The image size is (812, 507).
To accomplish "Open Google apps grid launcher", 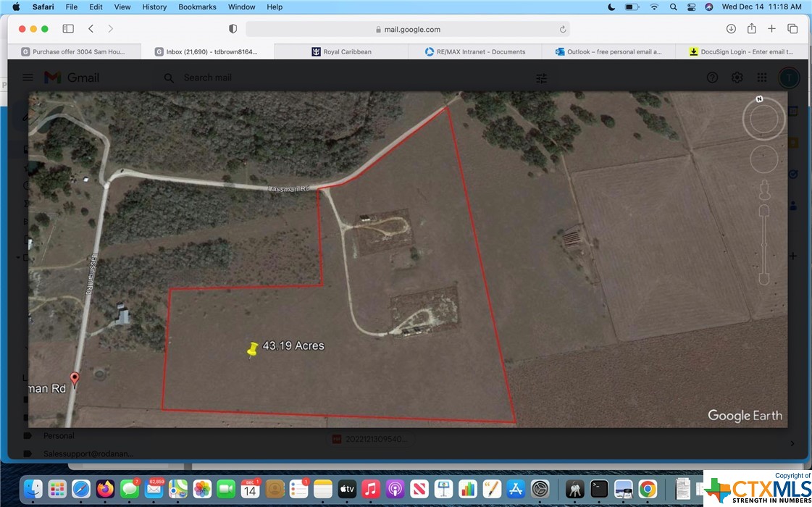I will (762, 77).
